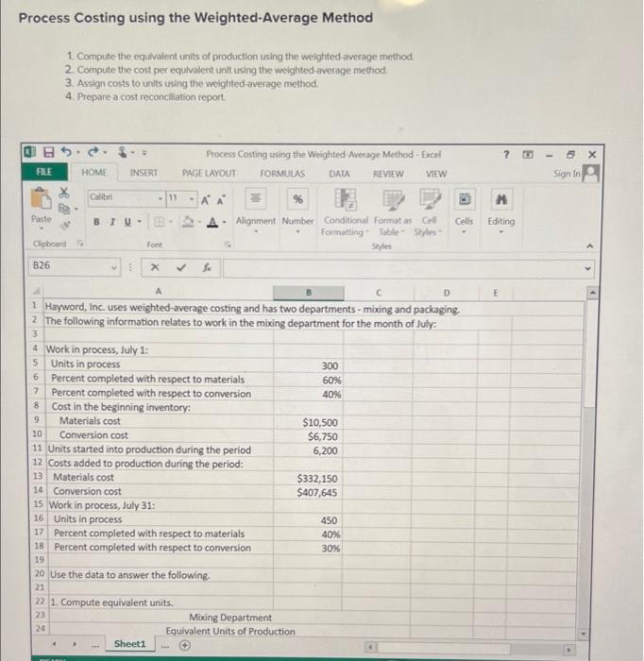The height and width of the screenshot is (661, 644).
Task: Decrease font size with the smaller A
Action: pyautogui.click(x=220, y=200)
